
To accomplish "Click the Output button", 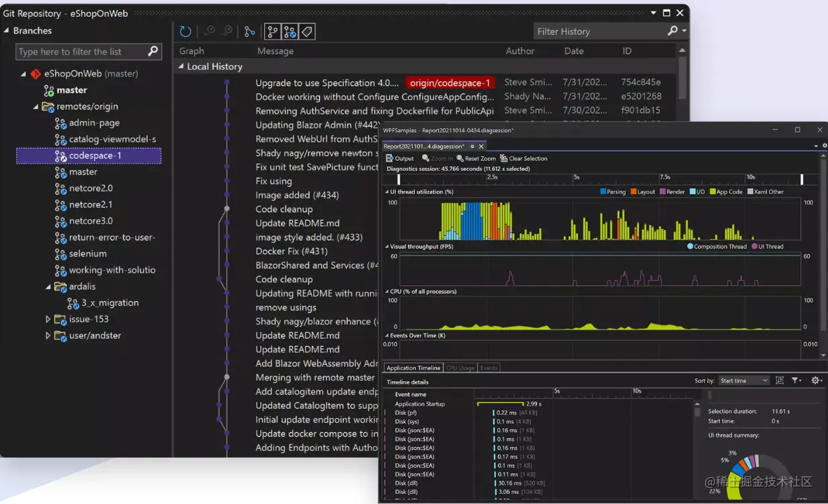I will pyautogui.click(x=400, y=159).
